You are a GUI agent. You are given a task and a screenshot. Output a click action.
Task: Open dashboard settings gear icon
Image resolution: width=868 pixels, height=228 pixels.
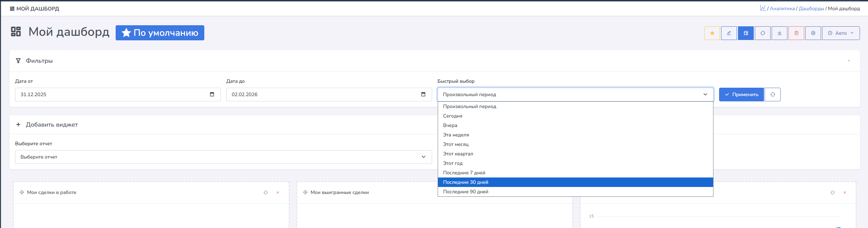(813, 33)
